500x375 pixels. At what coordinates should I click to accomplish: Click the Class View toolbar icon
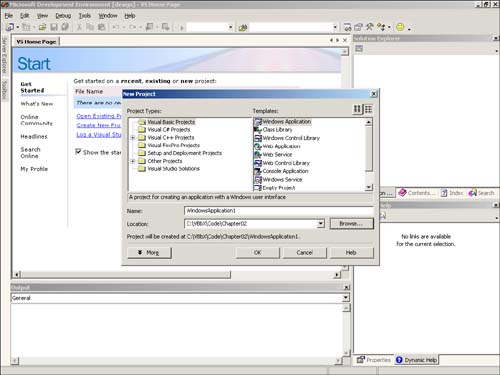pyautogui.click(x=381, y=27)
